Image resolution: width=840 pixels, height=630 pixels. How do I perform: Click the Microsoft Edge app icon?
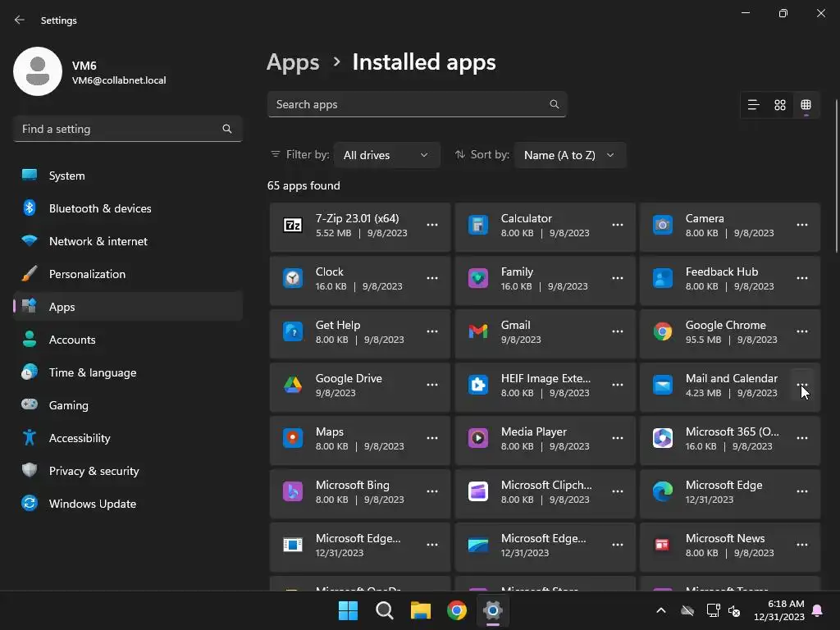tap(663, 491)
